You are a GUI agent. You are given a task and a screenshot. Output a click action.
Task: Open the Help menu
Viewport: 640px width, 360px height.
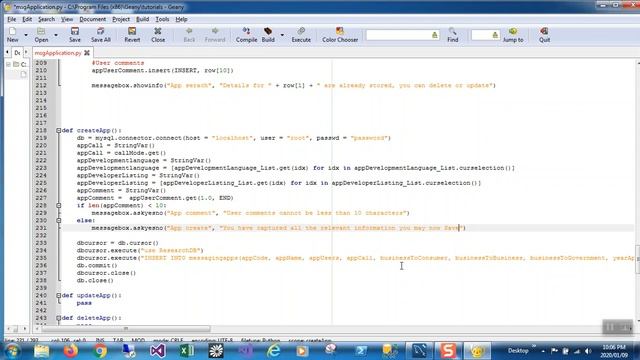click(181, 19)
